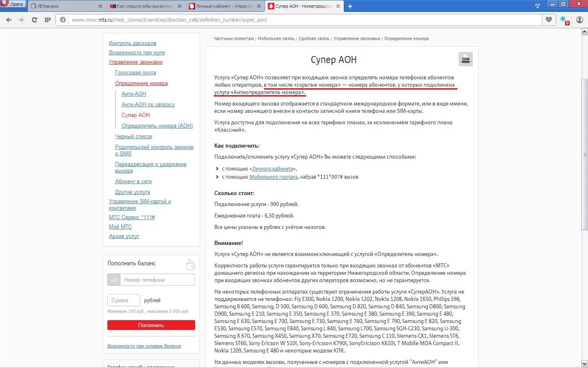This screenshot has width=588, height=368.
Task: Open the Анти-АОН link
Action: tap(134, 94)
